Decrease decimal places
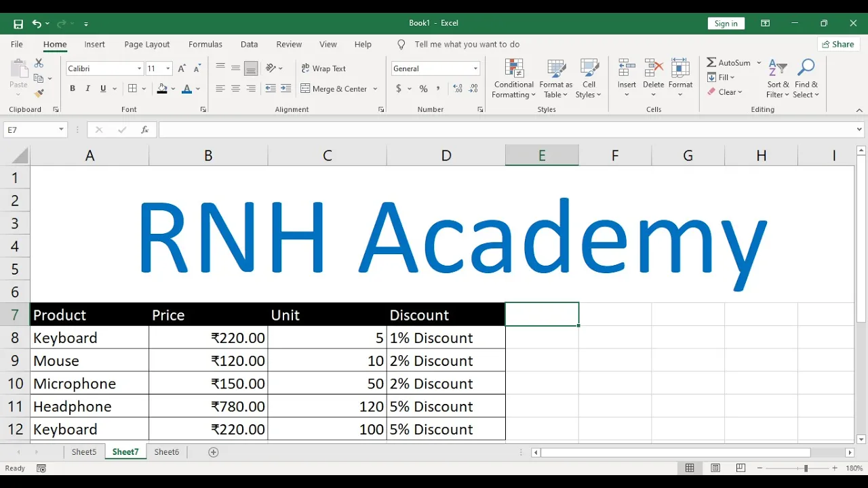 [473, 89]
